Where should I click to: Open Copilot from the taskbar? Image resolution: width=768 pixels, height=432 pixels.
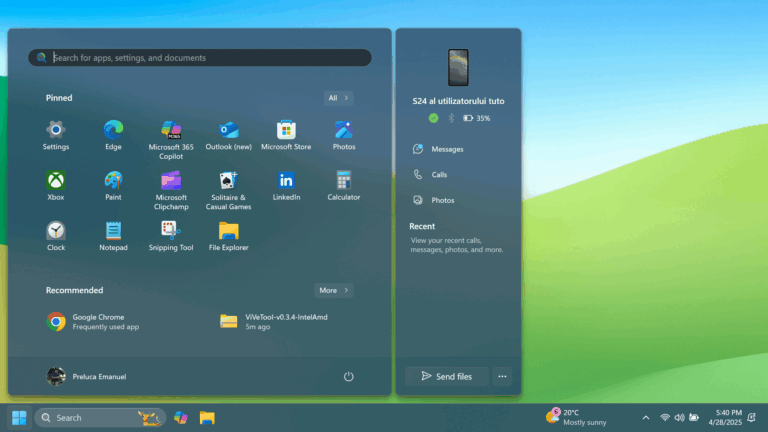[181, 418]
